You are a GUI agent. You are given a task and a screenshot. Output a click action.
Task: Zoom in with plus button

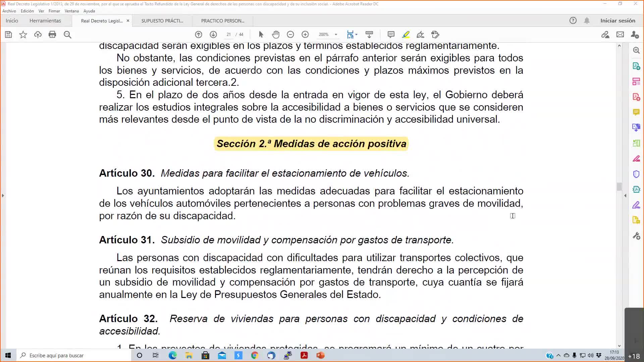click(x=305, y=35)
